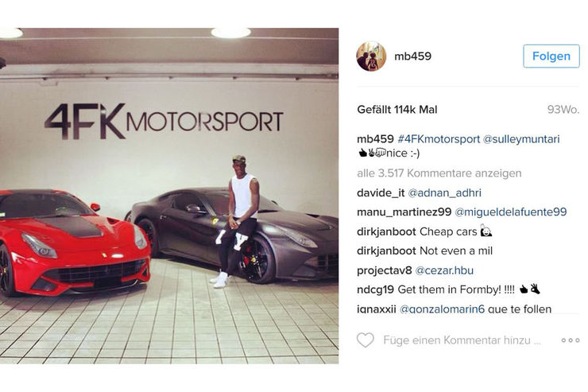588x392 pixels.
Task: Like the post with the heart icon
Action: coord(365,340)
